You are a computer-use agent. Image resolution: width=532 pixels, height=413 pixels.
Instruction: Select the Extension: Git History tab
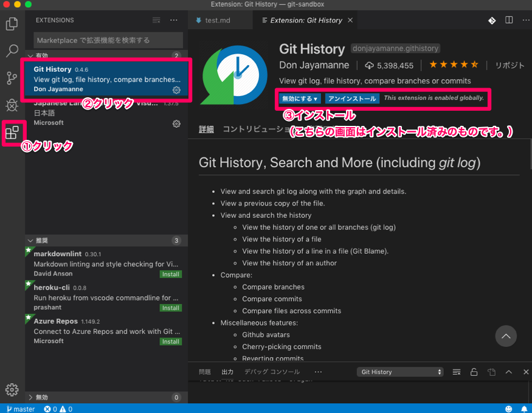click(306, 20)
